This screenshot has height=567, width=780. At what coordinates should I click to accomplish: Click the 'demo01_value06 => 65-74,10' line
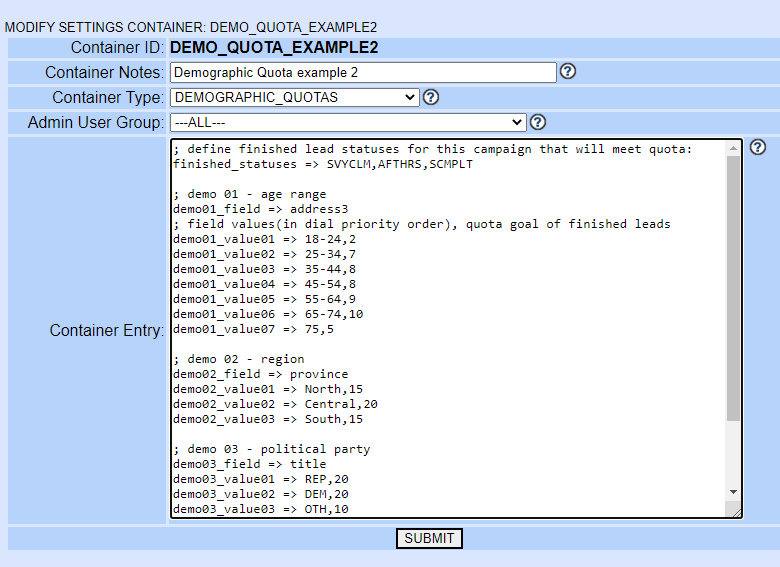tap(268, 314)
